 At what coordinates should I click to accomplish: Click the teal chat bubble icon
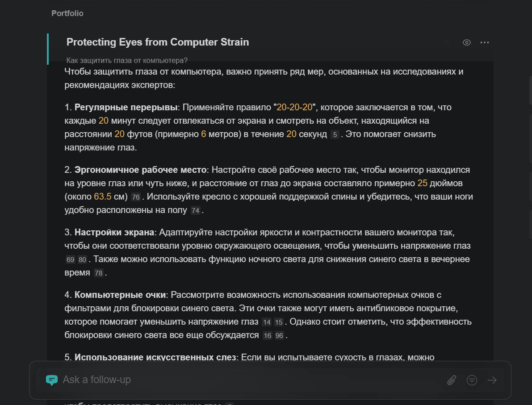click(52, 380)
